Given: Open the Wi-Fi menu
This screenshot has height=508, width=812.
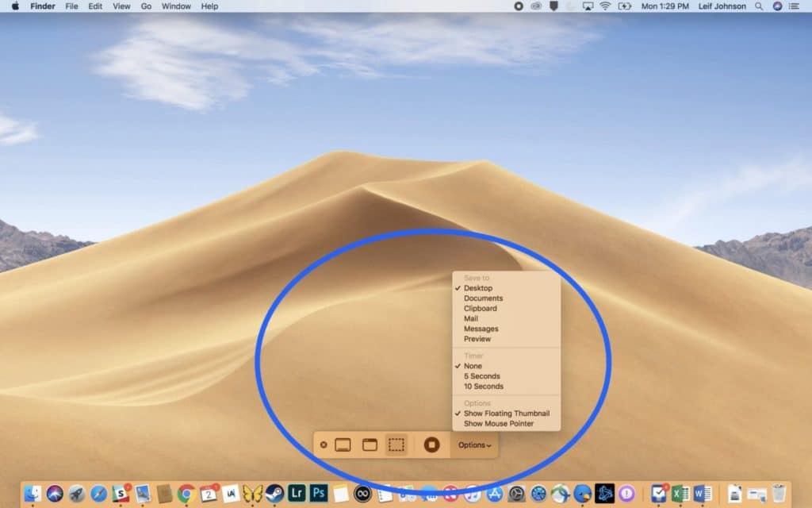Looking at the screenshot, I should [x=605, y=6].
